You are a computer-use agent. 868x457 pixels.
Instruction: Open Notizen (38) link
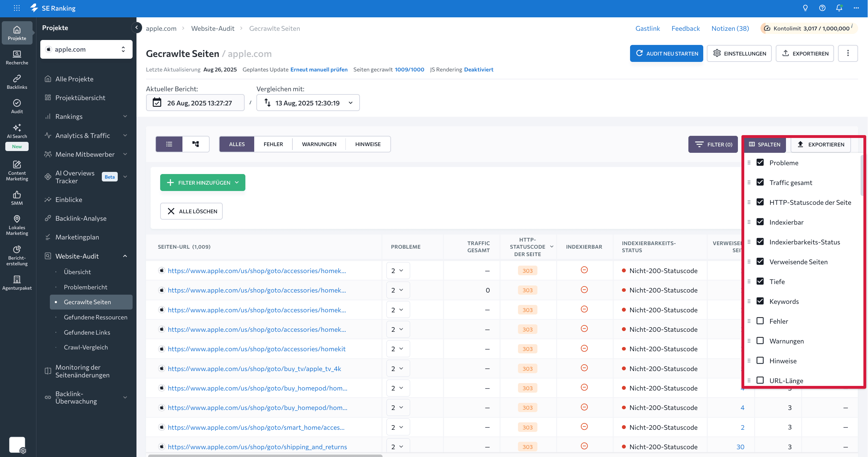[730, 28]
